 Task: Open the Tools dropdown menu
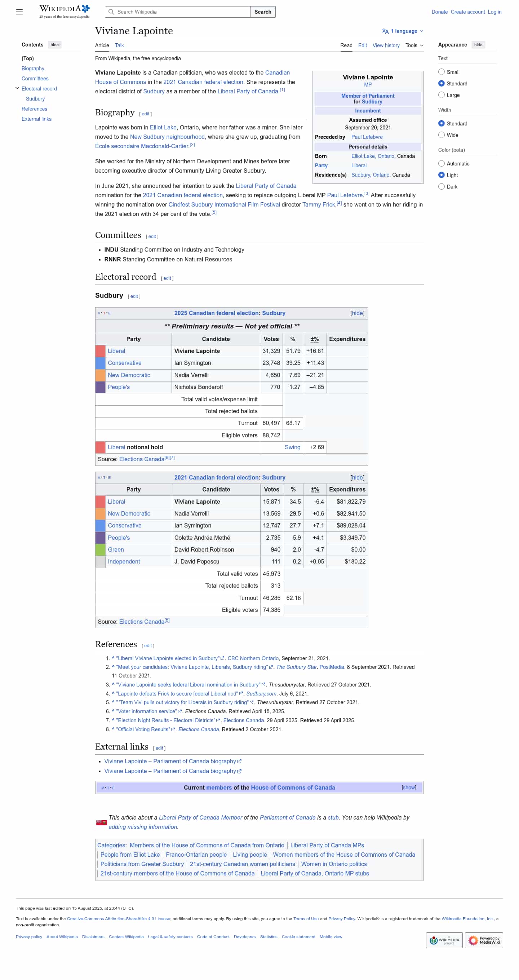coord(414,45)
